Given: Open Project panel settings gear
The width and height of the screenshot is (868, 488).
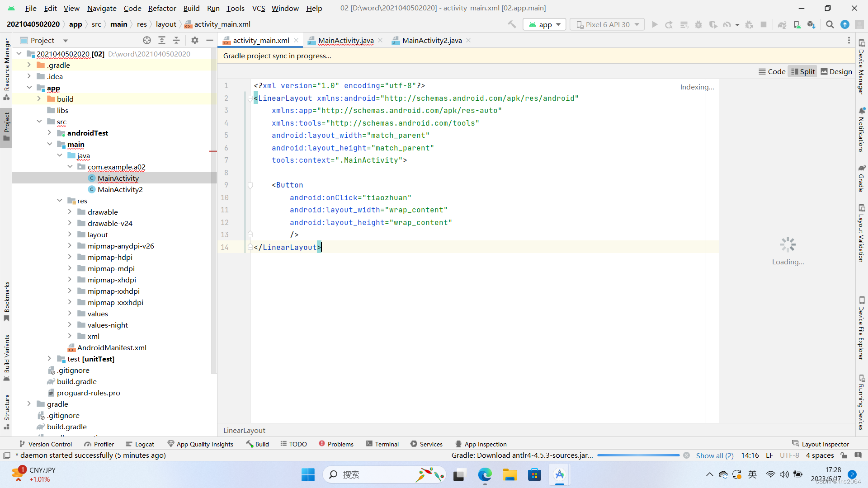Looking at the screenshot, I should tap(195, 40).
